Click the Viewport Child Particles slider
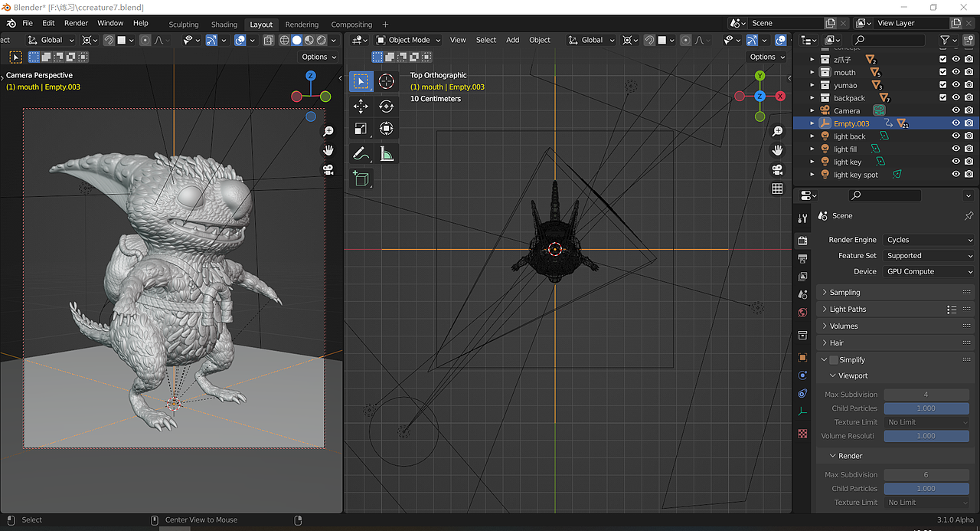 point(926,408)
